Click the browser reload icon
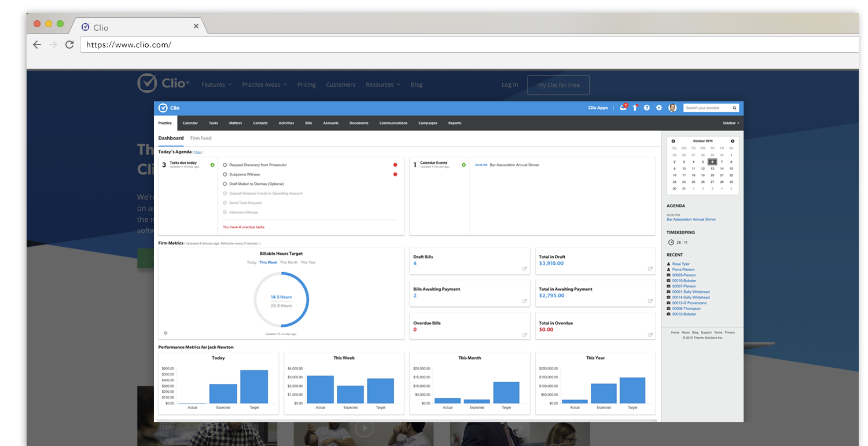868x446 pixels. [x=69, y=45]
